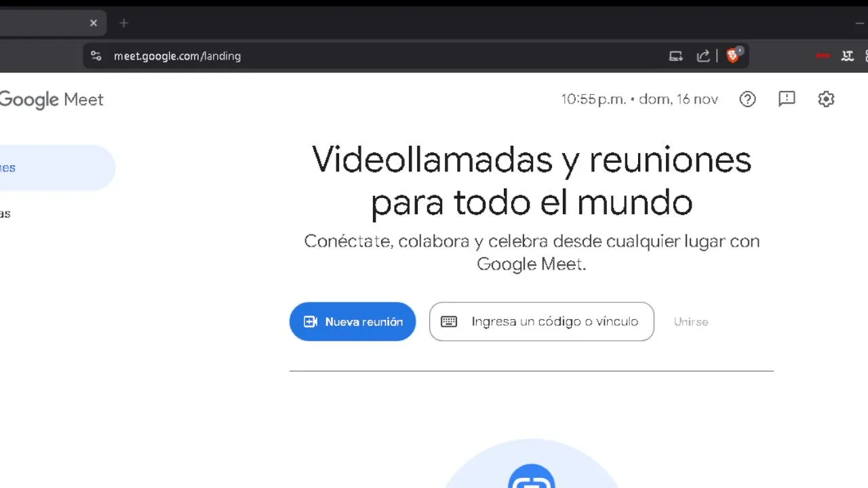Click the Ingresa un código o vínculo field
The height and width of the screenshot is (488, 868).
tap(541, 321)
